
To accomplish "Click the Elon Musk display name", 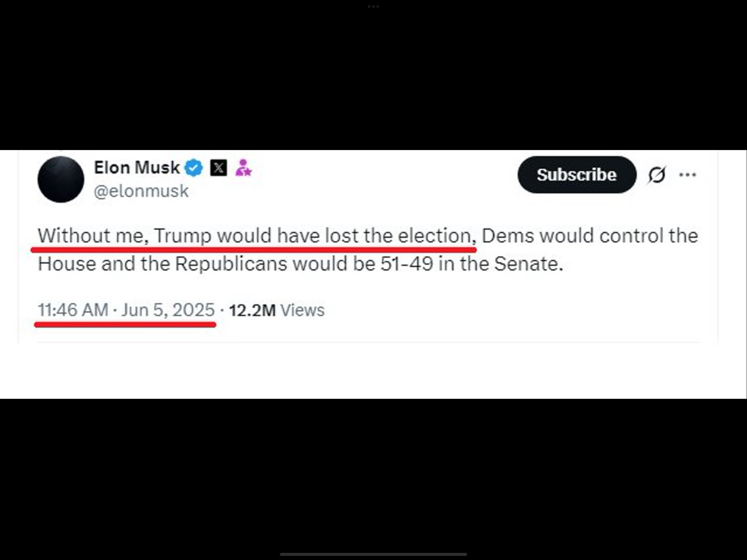I will (x=137, y=168).
